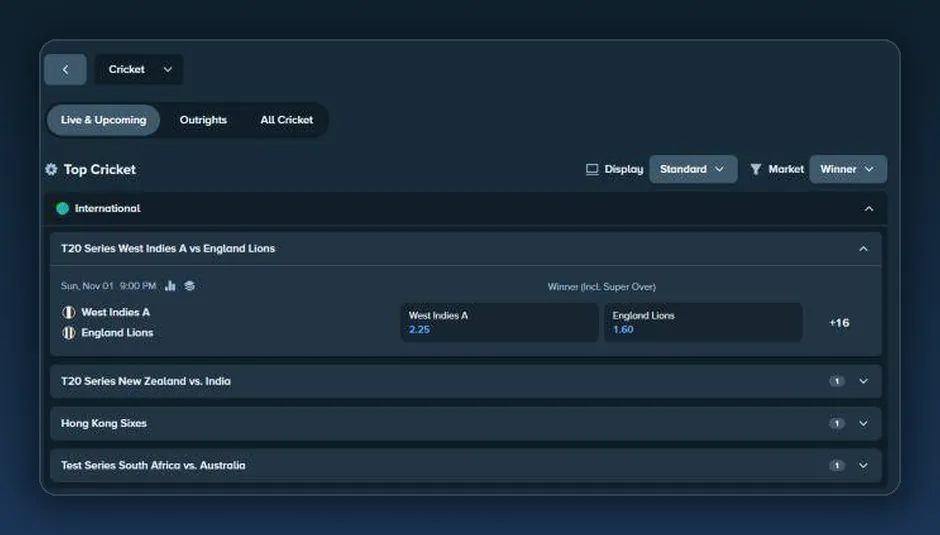Click the Market filter funnel icon
This screenshot has width=940, height=535.
755,169
